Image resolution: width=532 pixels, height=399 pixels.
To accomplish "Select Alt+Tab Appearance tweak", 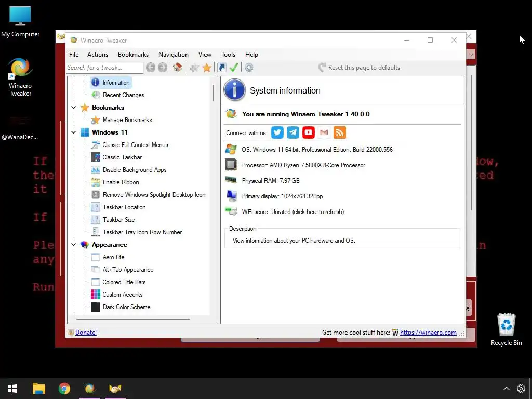I will (x=128, y=270).
